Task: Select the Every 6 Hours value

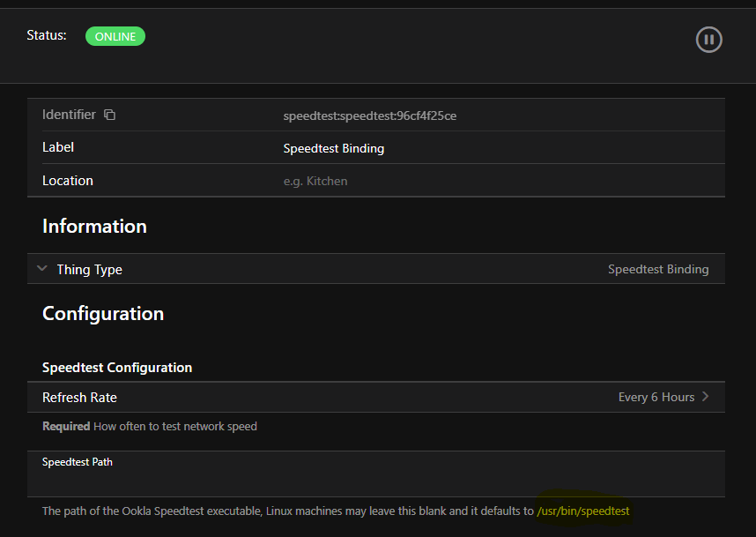Action: (656, 397)
